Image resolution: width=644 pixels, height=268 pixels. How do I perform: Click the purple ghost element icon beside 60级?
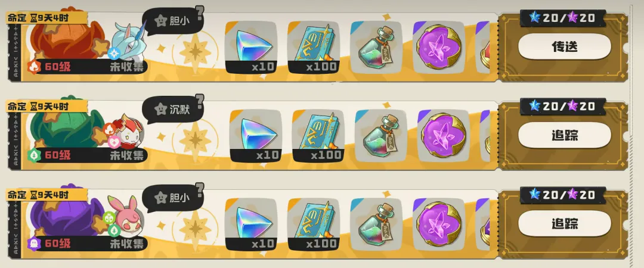(35, 244)
